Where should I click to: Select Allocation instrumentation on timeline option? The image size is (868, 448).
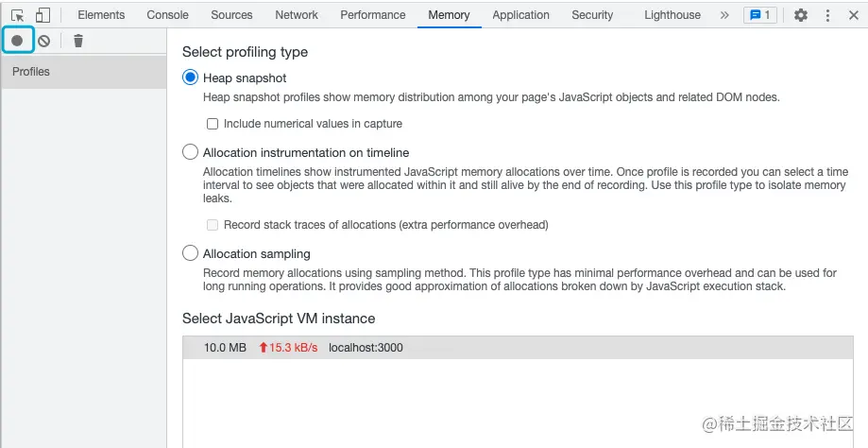click(190, 152)
